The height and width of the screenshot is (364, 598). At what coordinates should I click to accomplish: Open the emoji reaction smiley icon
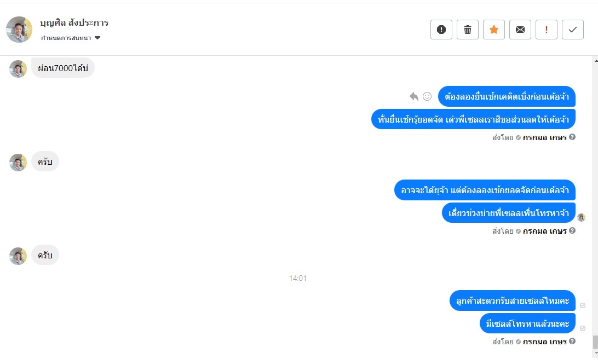pos(427,96)
